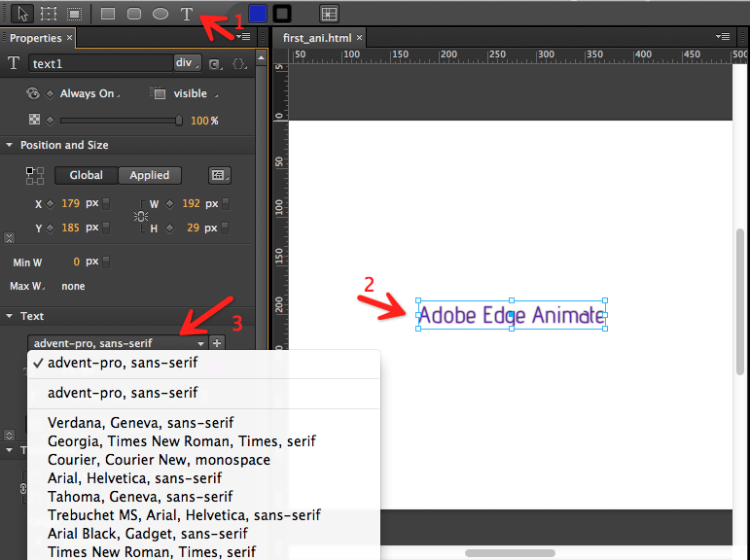Image resolution: width=750 pixels, height=560 pixels.
Task: Open the Properties panel options menu
Action: (x=244, y=37)
